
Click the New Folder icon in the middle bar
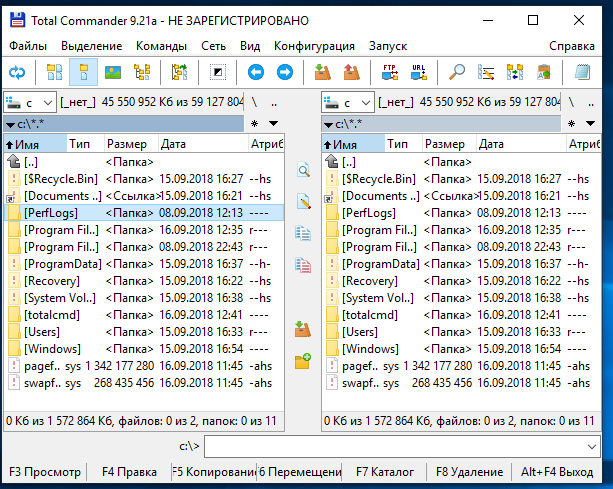[303, 361]
